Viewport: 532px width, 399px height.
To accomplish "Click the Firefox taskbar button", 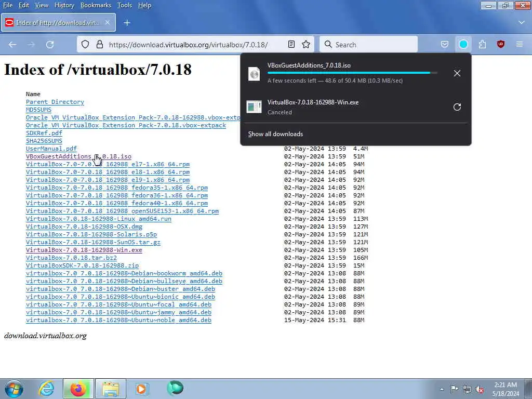I will (78, 389).
